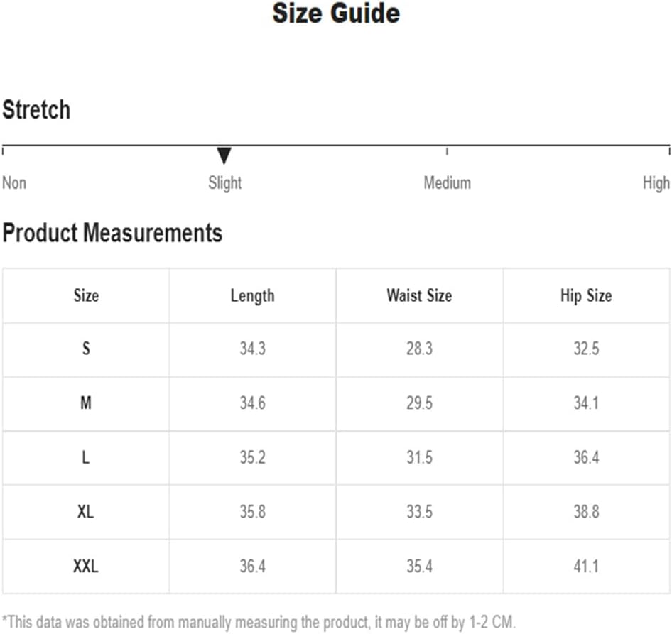Select the Slight stretch label
672x634 pixels.
click(224, 183)
